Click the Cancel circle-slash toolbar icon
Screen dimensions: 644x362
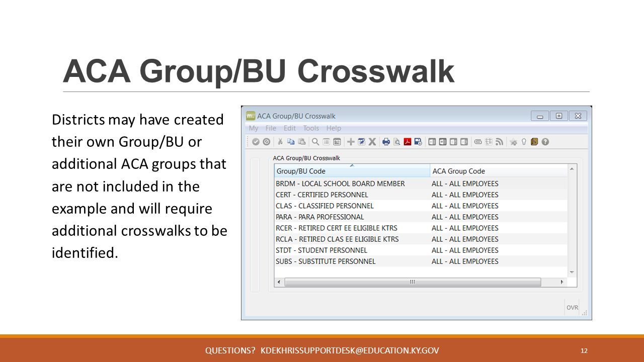tap(266, 142)
